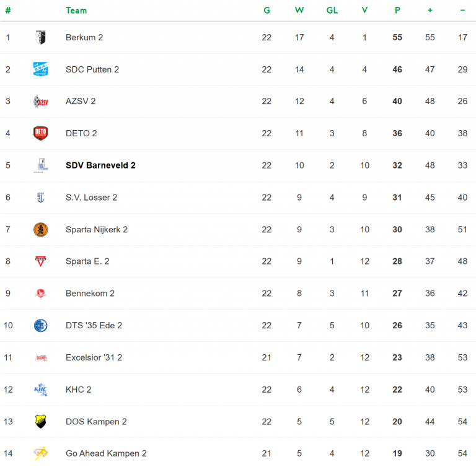The height and width of the screenshot is (467, 476).
Task: Click the GL column header
Action: (x=332, y=11)
